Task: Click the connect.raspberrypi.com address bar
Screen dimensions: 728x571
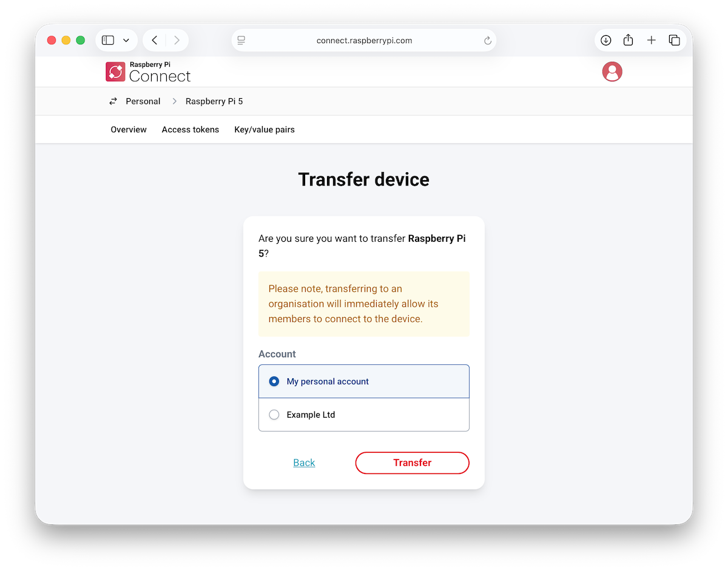Action: (x=364, y=41)
